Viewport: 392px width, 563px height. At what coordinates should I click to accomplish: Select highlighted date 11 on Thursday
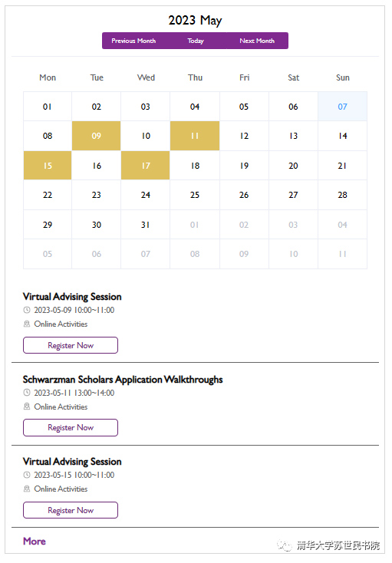click(x=195, y=136)
